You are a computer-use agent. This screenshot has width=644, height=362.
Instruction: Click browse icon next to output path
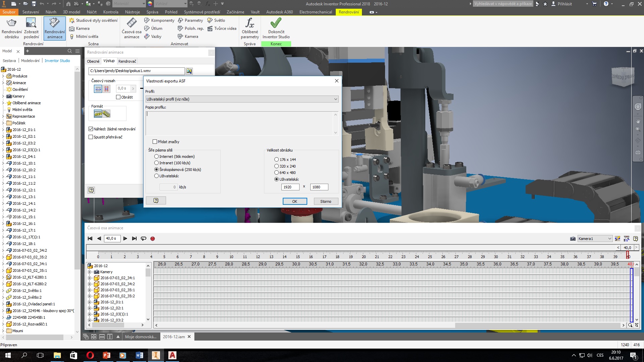(189, 71)
